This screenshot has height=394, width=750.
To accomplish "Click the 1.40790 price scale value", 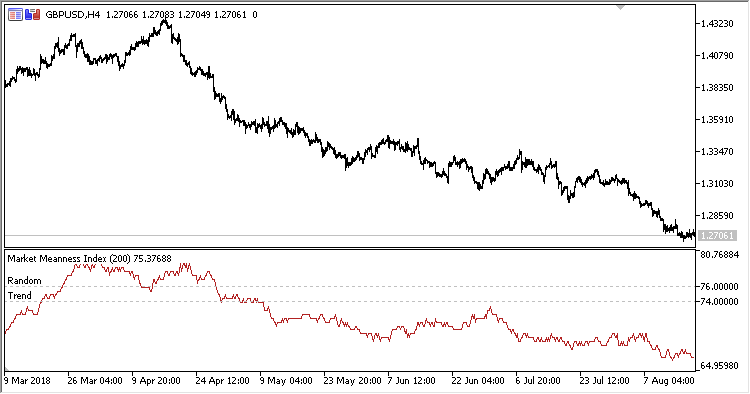I will [717, 55].
